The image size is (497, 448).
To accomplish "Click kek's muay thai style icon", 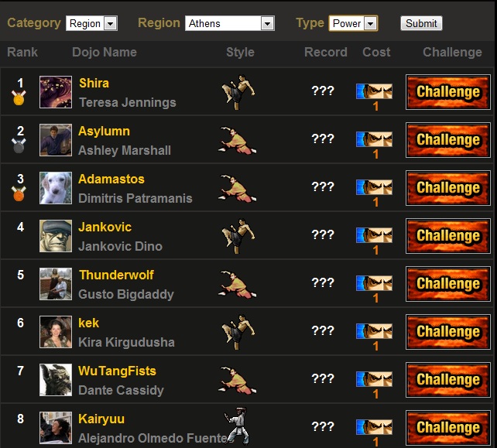I will coord(238,332).
